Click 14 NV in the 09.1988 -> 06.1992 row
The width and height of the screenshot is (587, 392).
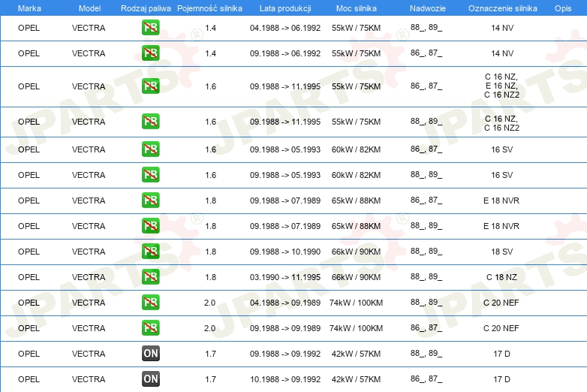click(502, 53)
